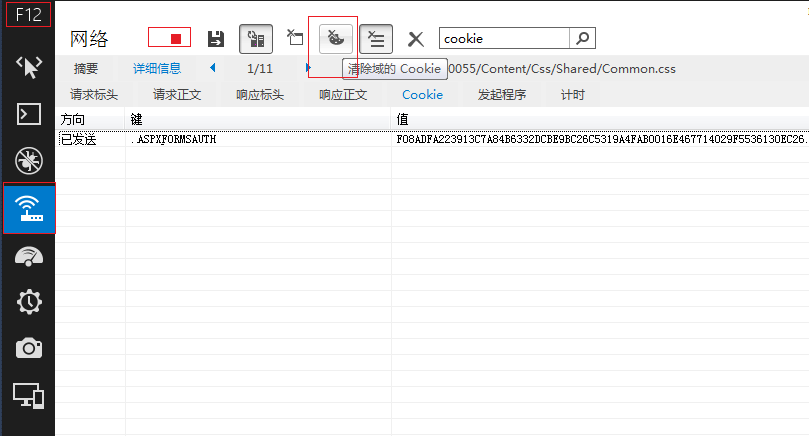809x441 pixels.
Task: Click the clear cache icon
Action: [x=295, y=38]
